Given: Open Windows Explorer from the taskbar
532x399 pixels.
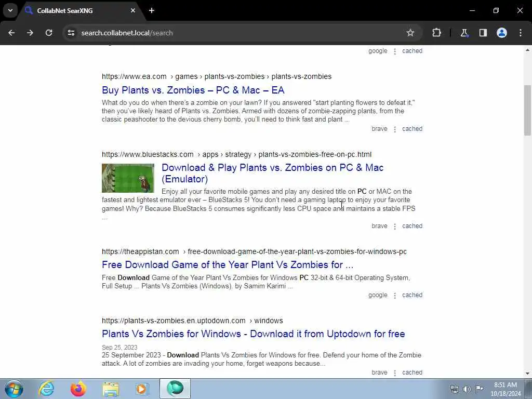Looking at the screenshot, I should [110, 389].
